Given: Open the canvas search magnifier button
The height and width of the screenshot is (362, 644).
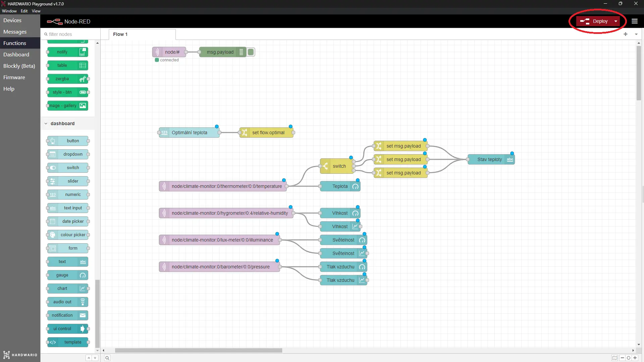Looking at the screenshot, I should click(107, 358).
